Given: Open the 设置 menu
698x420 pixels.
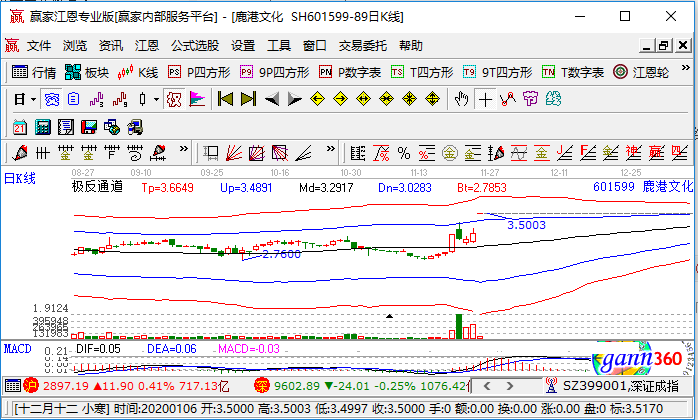Looking at the screenshot, I should click(x=243, y=45).
